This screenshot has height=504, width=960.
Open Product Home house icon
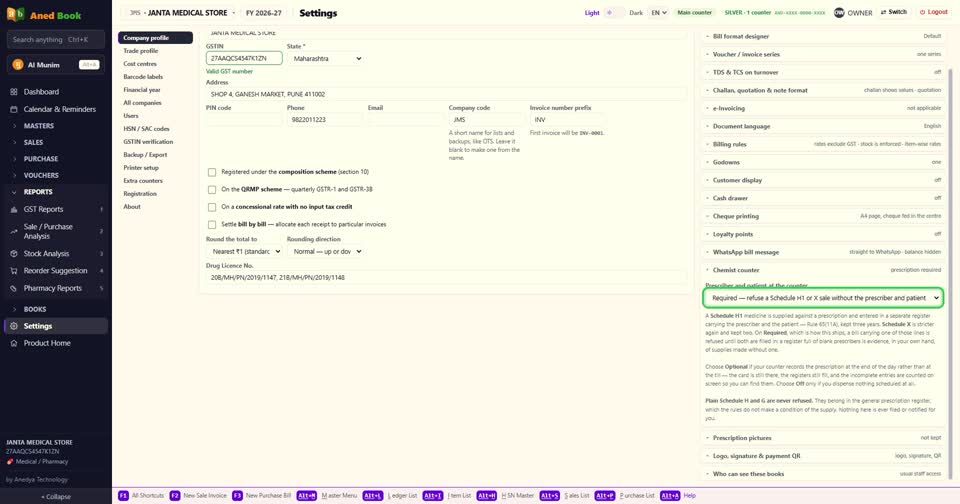click(x=13, y=344)
